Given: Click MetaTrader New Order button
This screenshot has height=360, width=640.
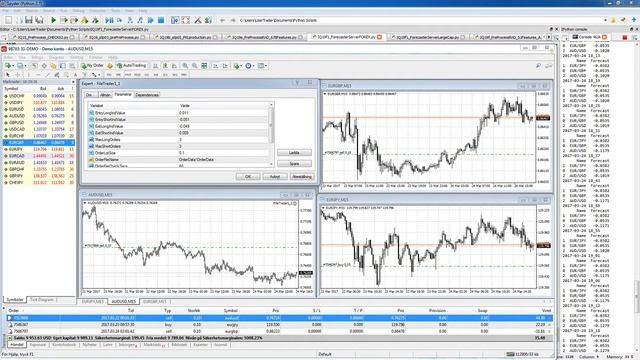Looking at the screenshot, I should (x=92, y=66).
